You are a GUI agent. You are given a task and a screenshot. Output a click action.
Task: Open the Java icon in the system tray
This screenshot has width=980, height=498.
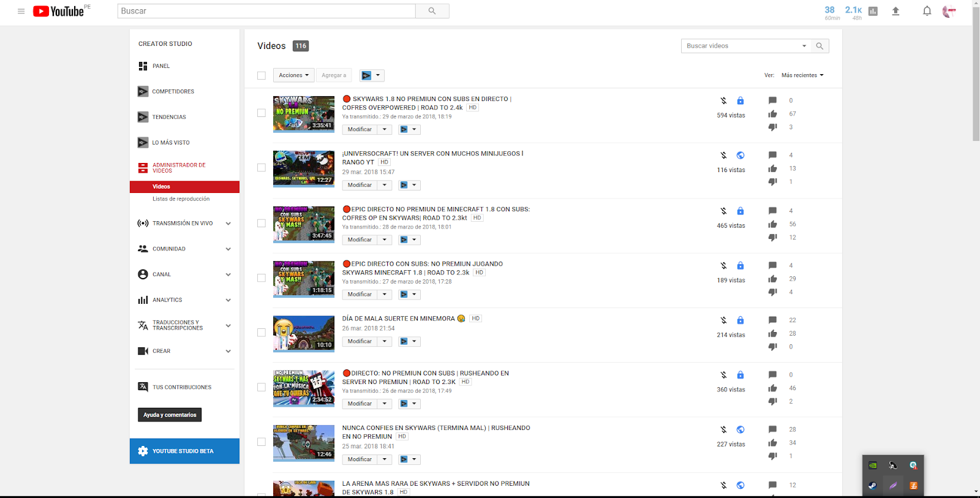(913, 486)
